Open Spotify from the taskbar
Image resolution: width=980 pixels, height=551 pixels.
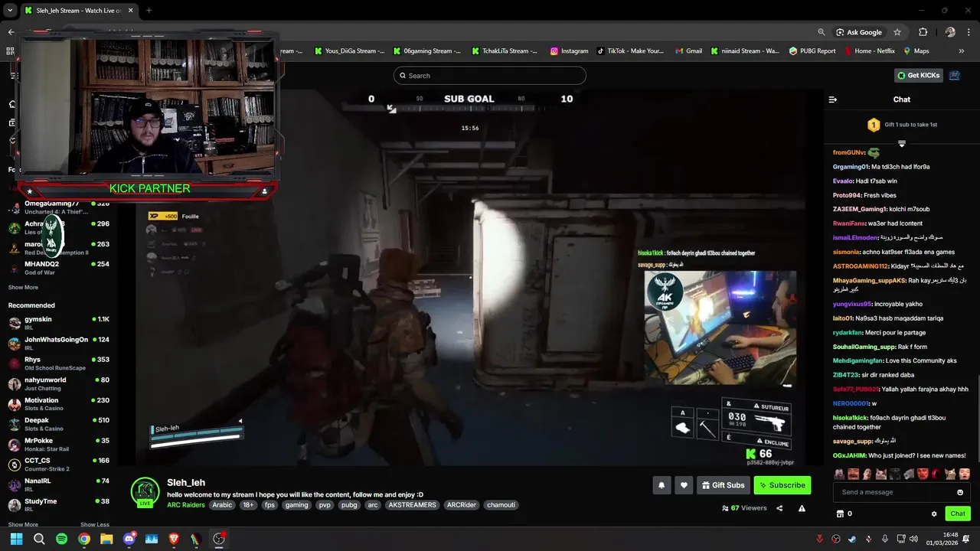click(61, 539)
